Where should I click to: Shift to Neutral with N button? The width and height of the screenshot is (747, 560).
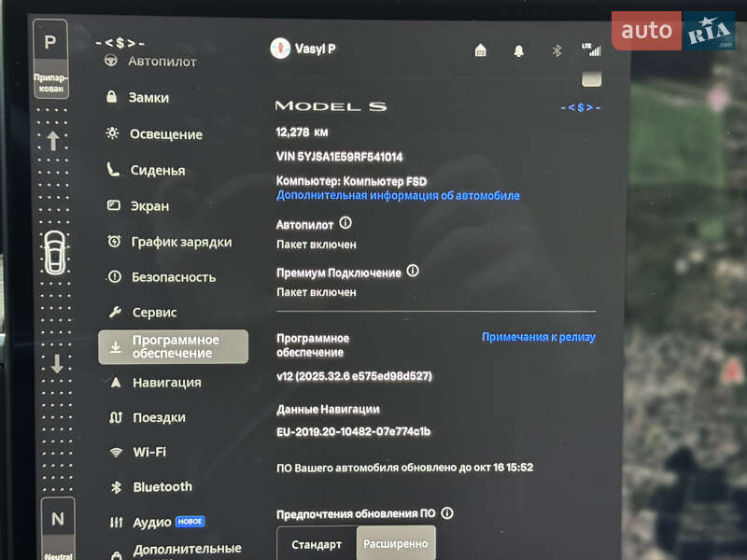[57, 523]
